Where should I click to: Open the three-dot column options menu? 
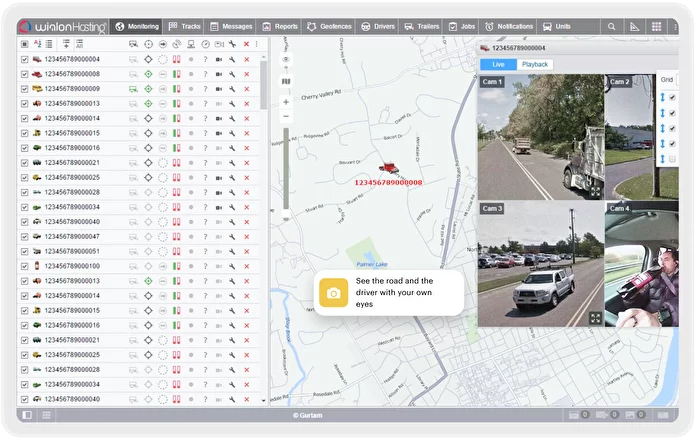click(257, 44)
